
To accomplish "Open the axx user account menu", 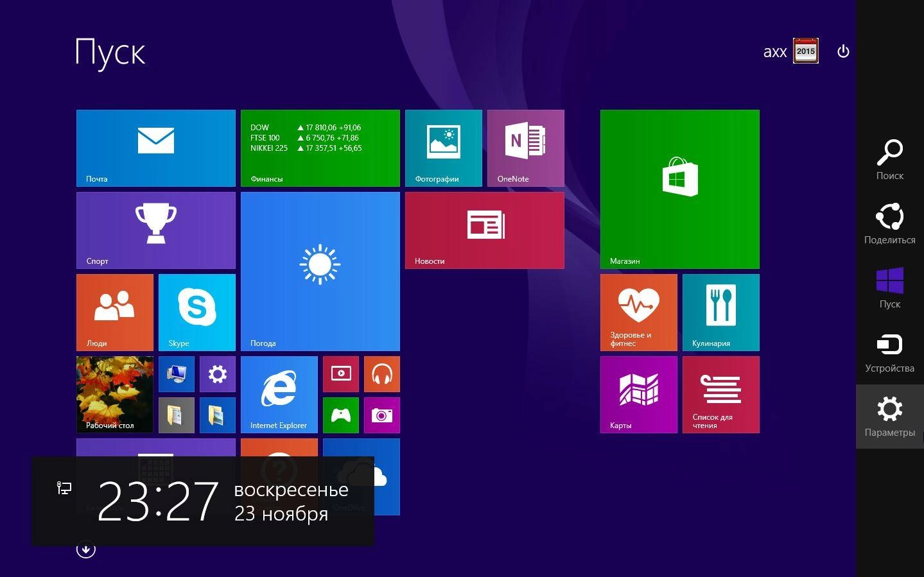I will tap(790, 51).
